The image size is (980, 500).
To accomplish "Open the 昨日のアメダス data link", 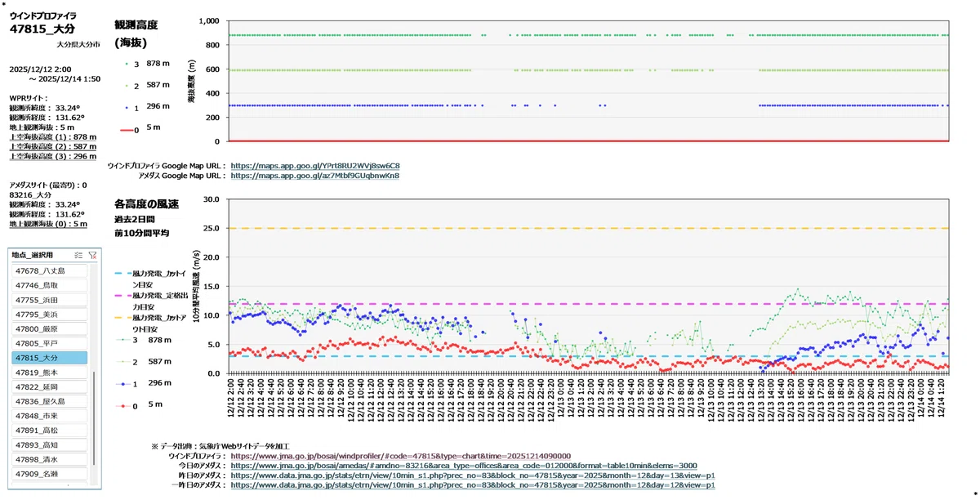I will coord(474,475).
